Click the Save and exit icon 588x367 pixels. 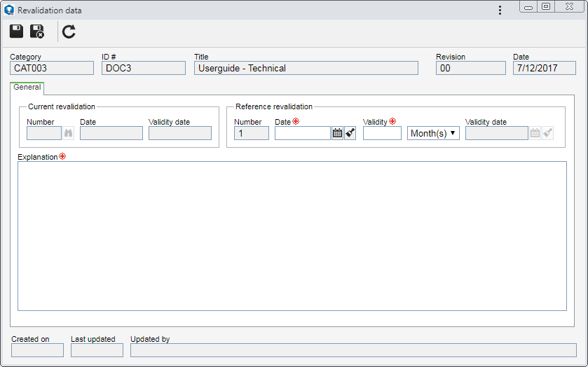pos(37,32)
